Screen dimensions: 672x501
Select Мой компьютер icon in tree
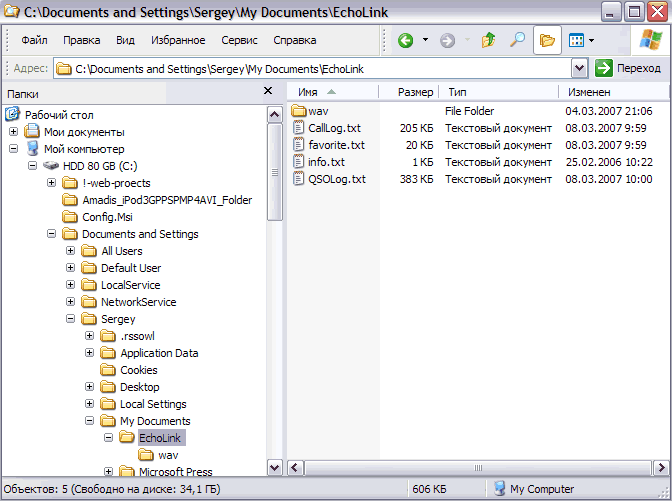(x=32, y=149)
